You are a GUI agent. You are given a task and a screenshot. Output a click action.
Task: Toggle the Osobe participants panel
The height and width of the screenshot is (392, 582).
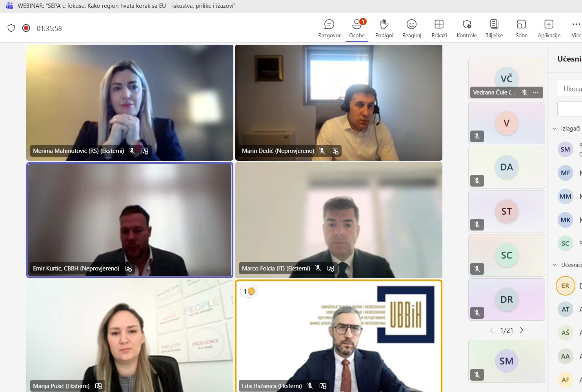[x=356, y=29]
